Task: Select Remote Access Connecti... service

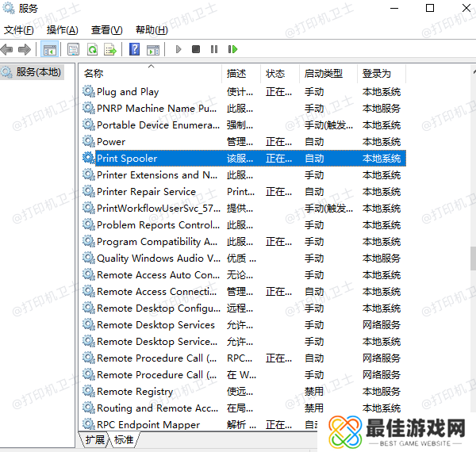Action: click(x=157, y=292)
